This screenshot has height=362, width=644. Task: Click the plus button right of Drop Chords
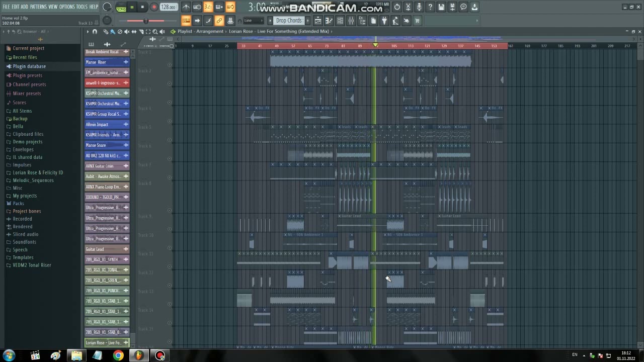pos(307,21)
